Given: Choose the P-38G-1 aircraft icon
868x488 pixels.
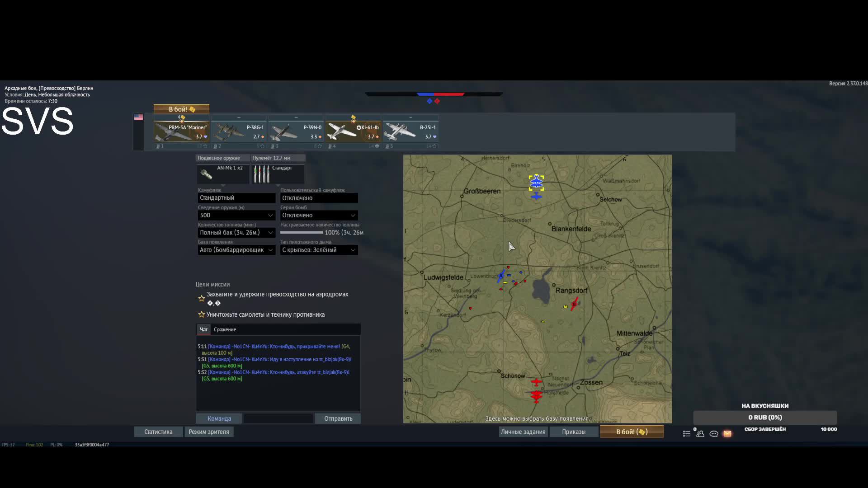Looking at the screenshot, I should pyautogui.click(x=239, y=131).
